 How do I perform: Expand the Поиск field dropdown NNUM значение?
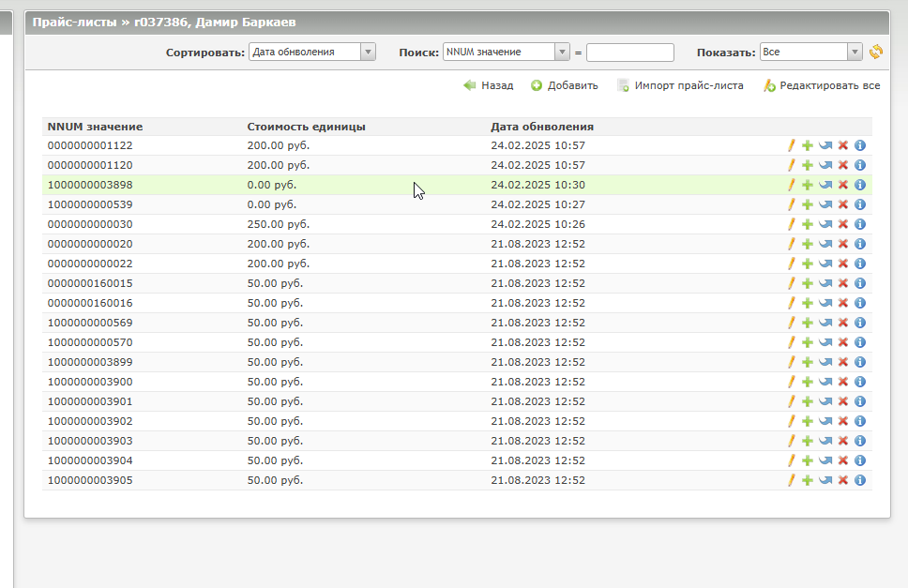pyautogui.click(x=507, y=52)
